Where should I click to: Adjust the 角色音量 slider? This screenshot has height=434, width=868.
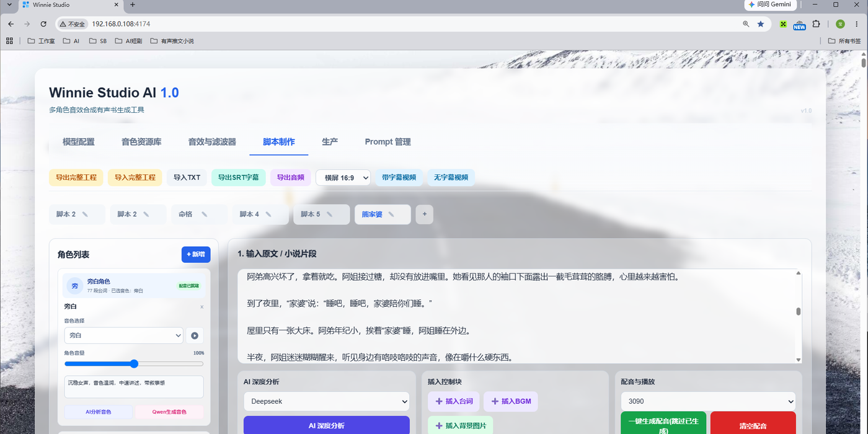[134, 364]
